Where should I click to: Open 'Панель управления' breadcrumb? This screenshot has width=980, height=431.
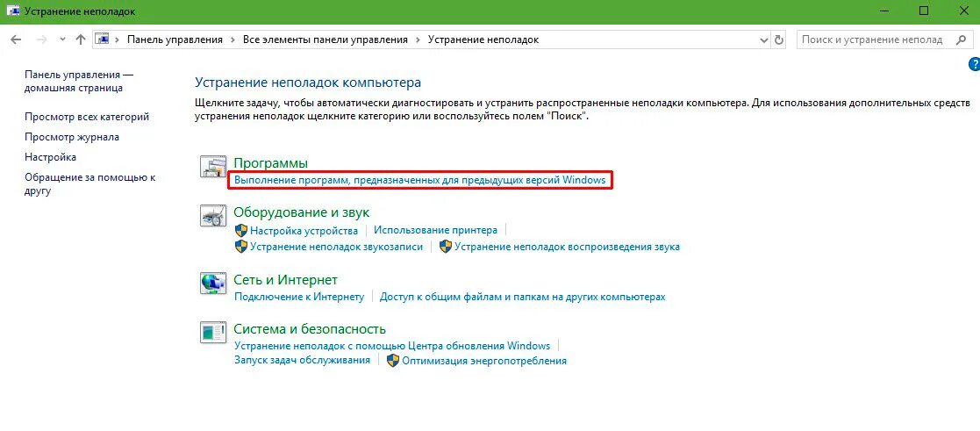(x=175, y=40)
